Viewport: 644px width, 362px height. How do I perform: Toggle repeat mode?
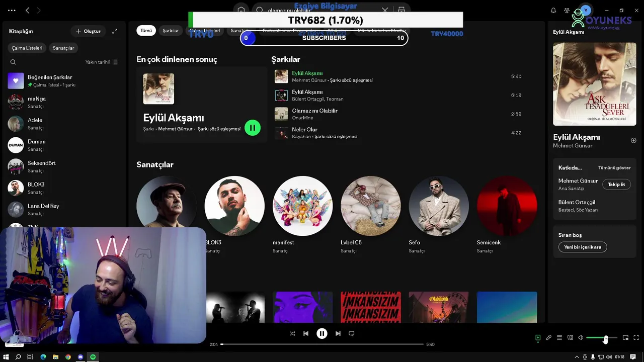click(352, 333)
